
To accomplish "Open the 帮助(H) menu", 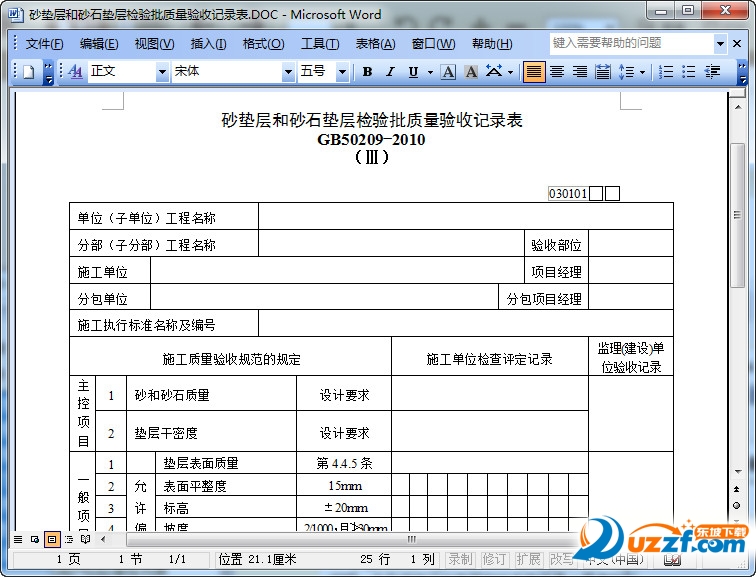I will pos(492,44).
